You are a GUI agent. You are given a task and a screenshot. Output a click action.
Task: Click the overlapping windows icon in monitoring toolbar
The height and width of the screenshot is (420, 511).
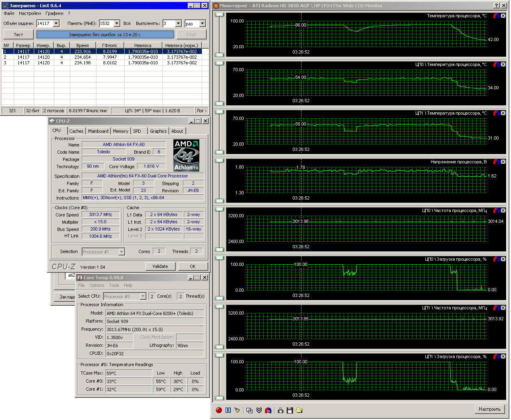tap(250, 410)
